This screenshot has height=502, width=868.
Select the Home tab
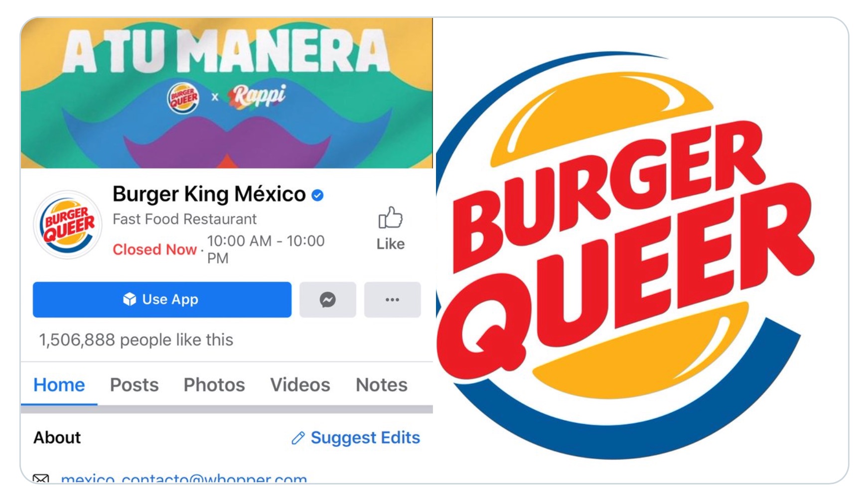(59, 385)
